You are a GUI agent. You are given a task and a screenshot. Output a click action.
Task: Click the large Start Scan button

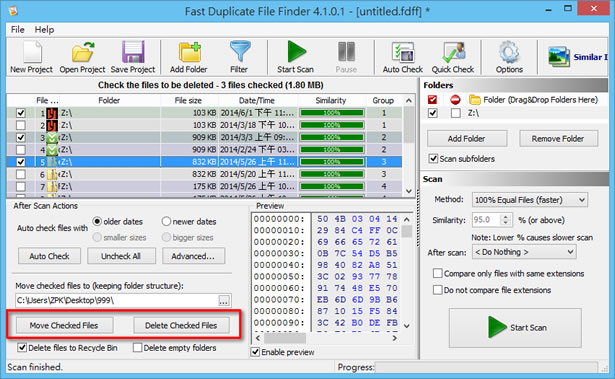click(x=515, y=328)
